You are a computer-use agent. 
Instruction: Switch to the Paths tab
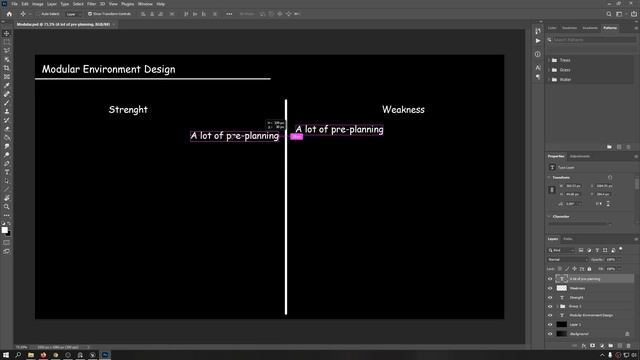point(568,239)
